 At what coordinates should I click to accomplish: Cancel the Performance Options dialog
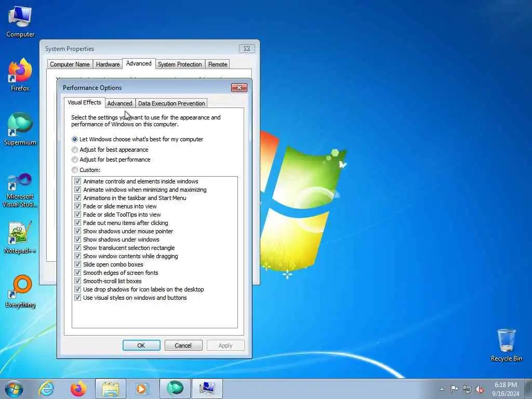pos(183,345)
